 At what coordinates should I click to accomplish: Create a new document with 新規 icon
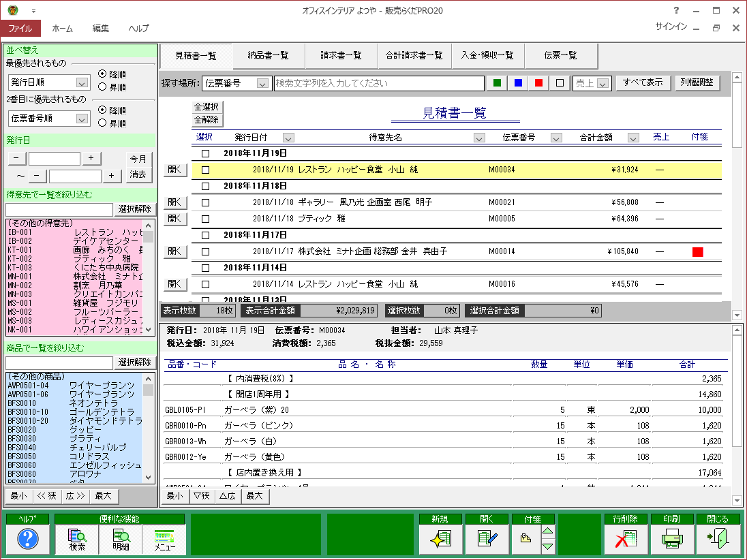click(x=441, y=539)
